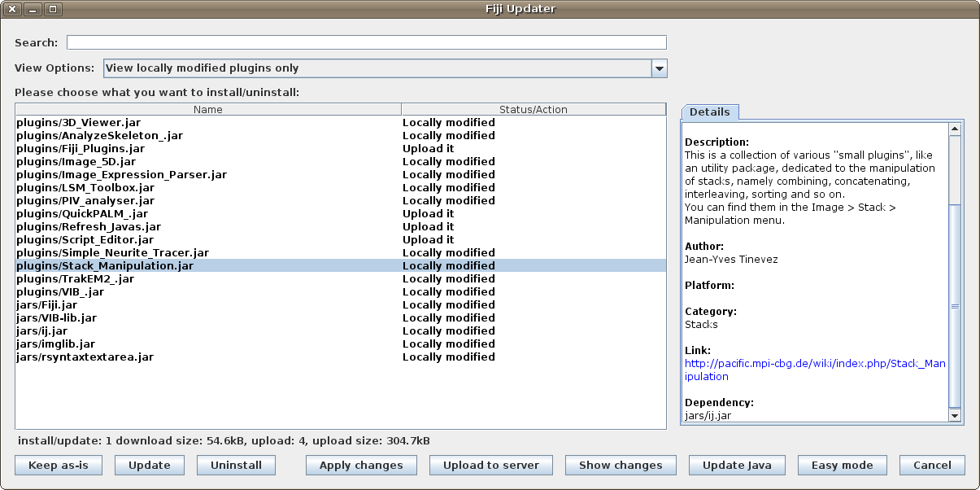The width and height of the screenshot is (980, 490).
Task: Select plugins/Script_Editor.jar row
Action: pos(341,240)
